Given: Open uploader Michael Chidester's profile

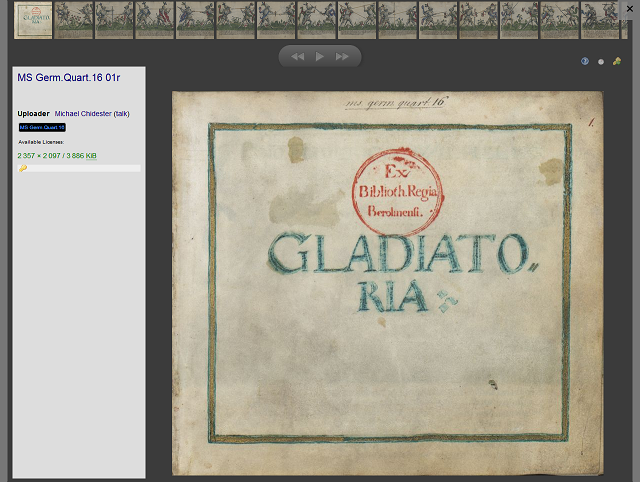Looking at the screenshot, I should coord(83,114).
